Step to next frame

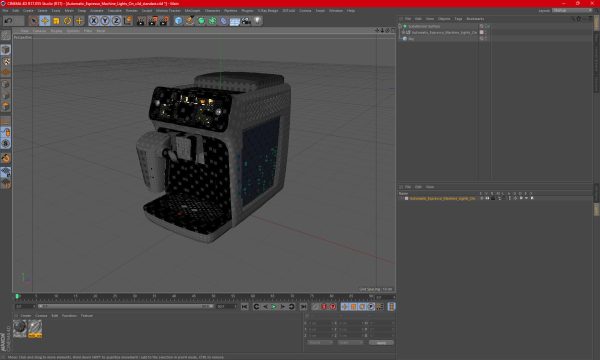pyautogui.click(x=282, y=307)
